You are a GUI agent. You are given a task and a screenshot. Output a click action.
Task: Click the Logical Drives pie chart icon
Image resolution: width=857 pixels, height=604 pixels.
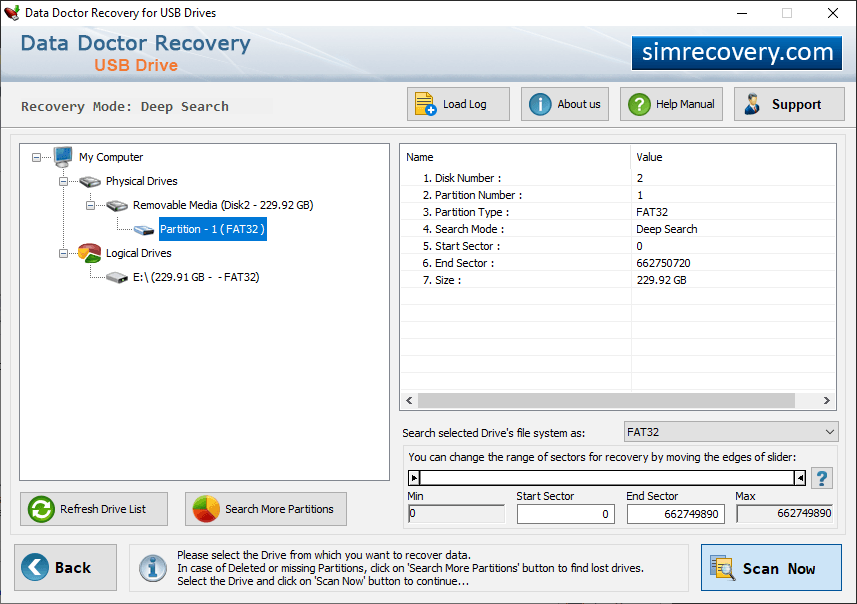[x=90, y=253]
